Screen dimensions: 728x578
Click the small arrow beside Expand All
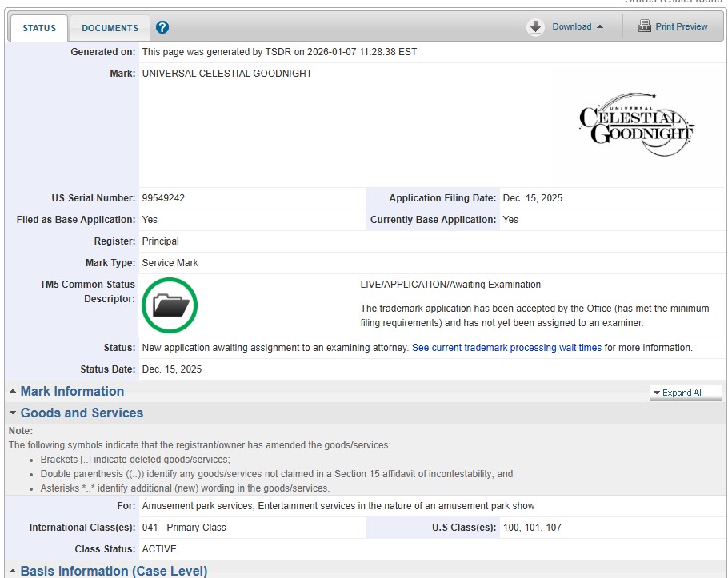pyautogui.click(x=656, y=393)
